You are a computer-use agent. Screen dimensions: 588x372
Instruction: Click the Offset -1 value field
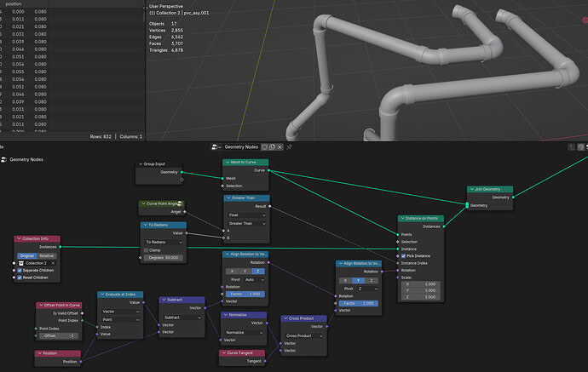click(59, 336)
